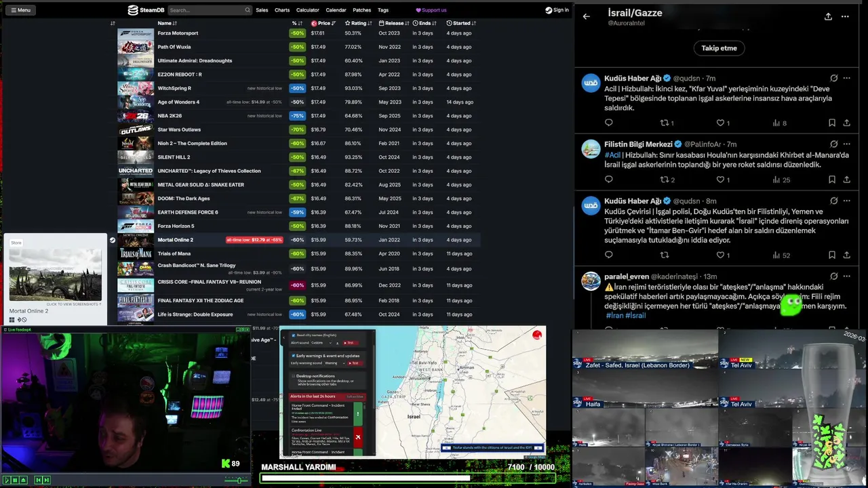Open the Patches menu item
This screenshot has height=488, width=868.
coord(362,10)
